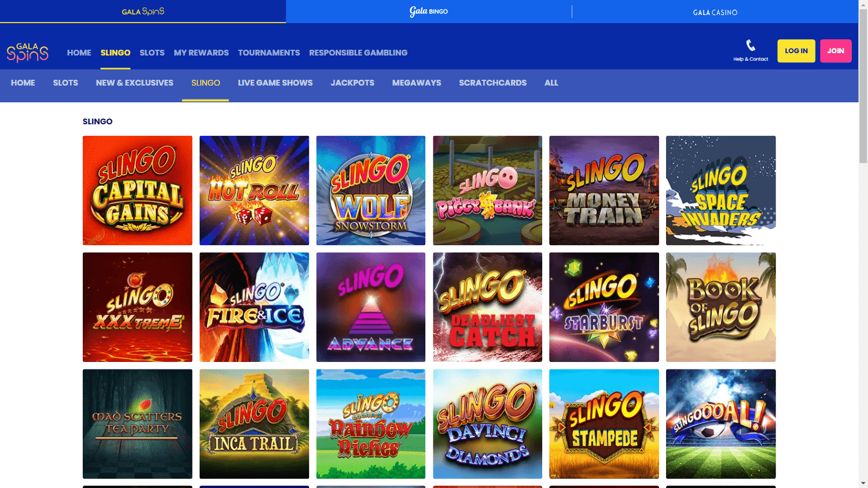The width and height of the screenshot is (868, 488).
Task: Go to the My Rewards section
Action: pos(201,53)
